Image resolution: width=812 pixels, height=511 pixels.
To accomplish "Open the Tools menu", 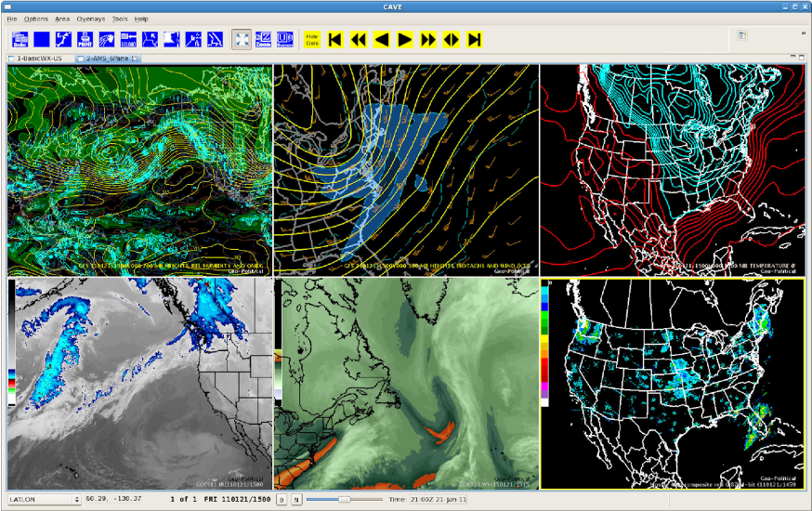I will (x=120, y=19).
